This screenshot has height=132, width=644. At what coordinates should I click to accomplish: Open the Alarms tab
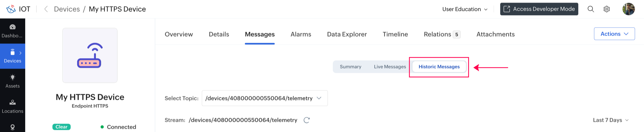[301, 34]
